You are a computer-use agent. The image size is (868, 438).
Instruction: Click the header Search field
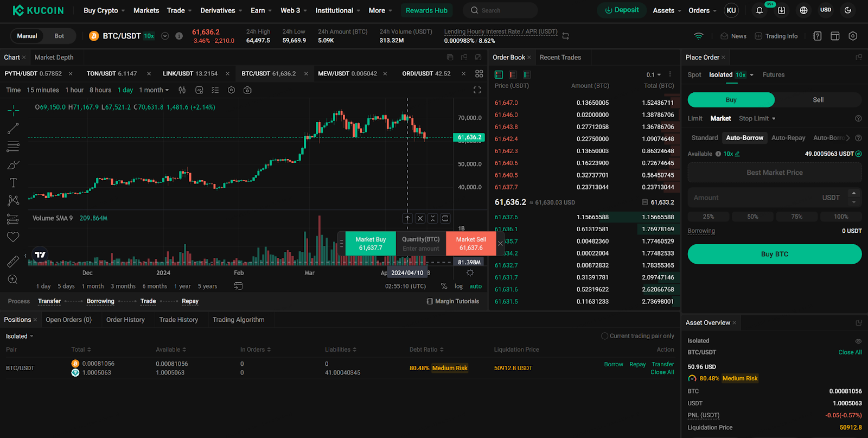click(x=500, y=10)
